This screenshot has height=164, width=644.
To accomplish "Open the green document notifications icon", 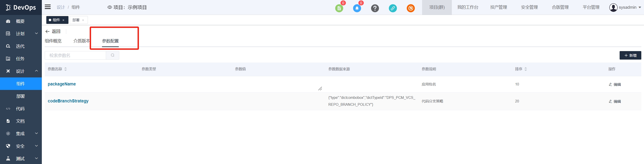I will (339, 8).
